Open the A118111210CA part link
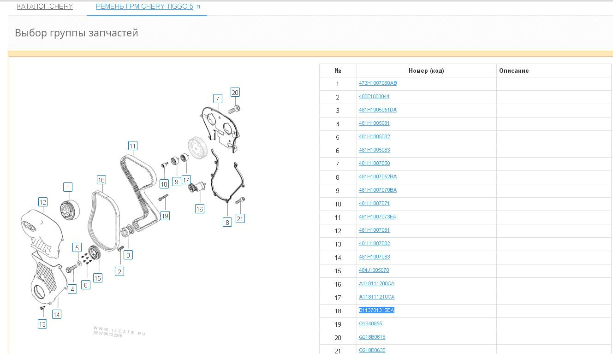613x364 pixels. click(x=377, y=297)
